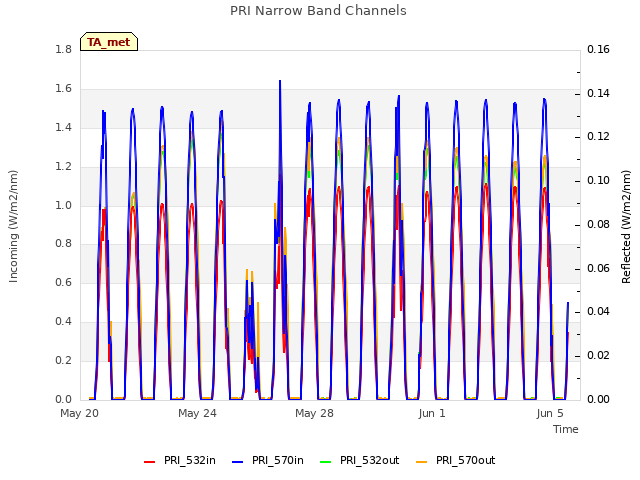This screenshot has height=480, width=640.
Task: Click the 0.02 right axis value
Action: (598, 356)
